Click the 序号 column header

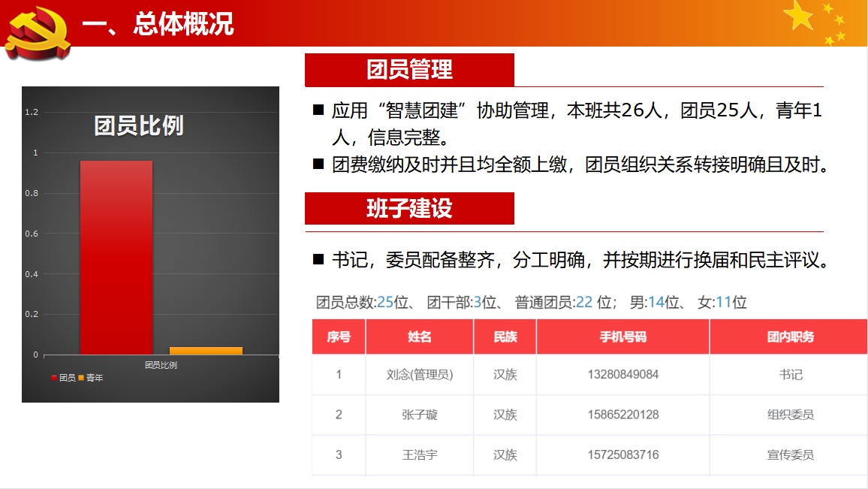click(339, 337)
